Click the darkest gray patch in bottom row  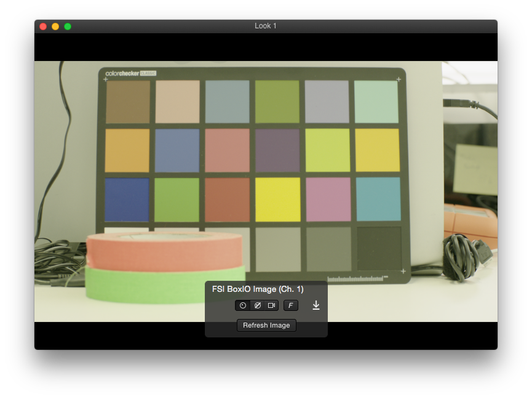[x=379, y=248]
